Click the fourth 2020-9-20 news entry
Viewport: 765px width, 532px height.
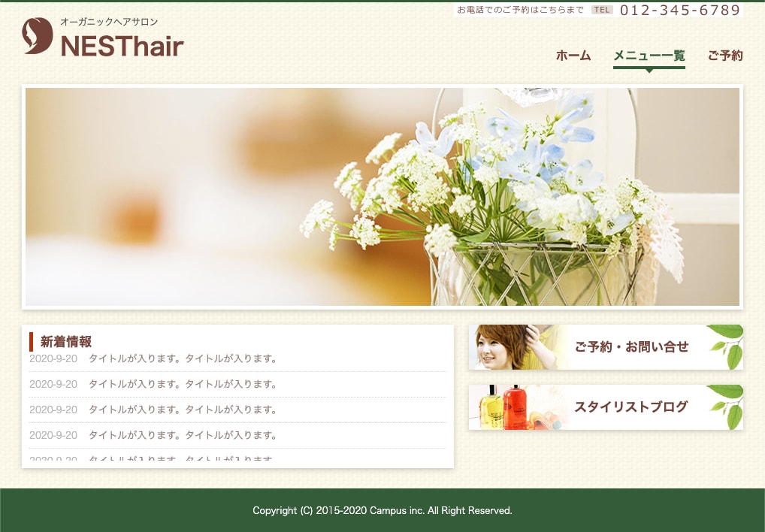[237, 435]
